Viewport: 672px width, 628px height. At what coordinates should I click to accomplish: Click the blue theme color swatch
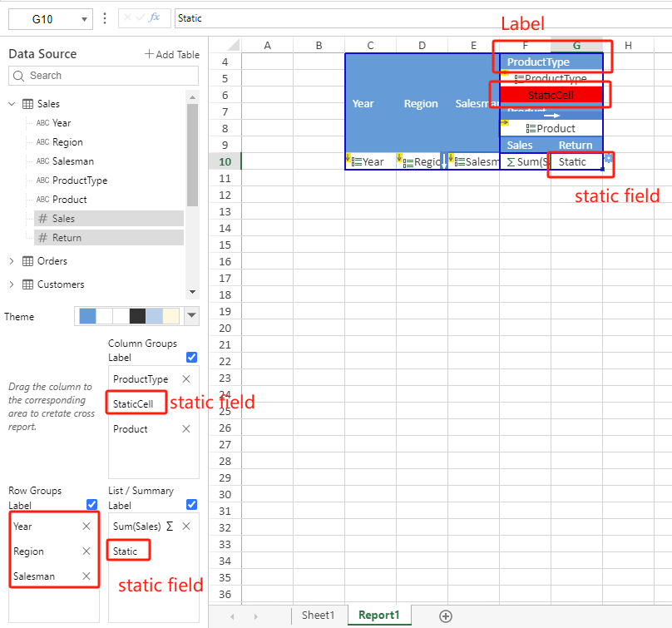[x=87, y=316]
